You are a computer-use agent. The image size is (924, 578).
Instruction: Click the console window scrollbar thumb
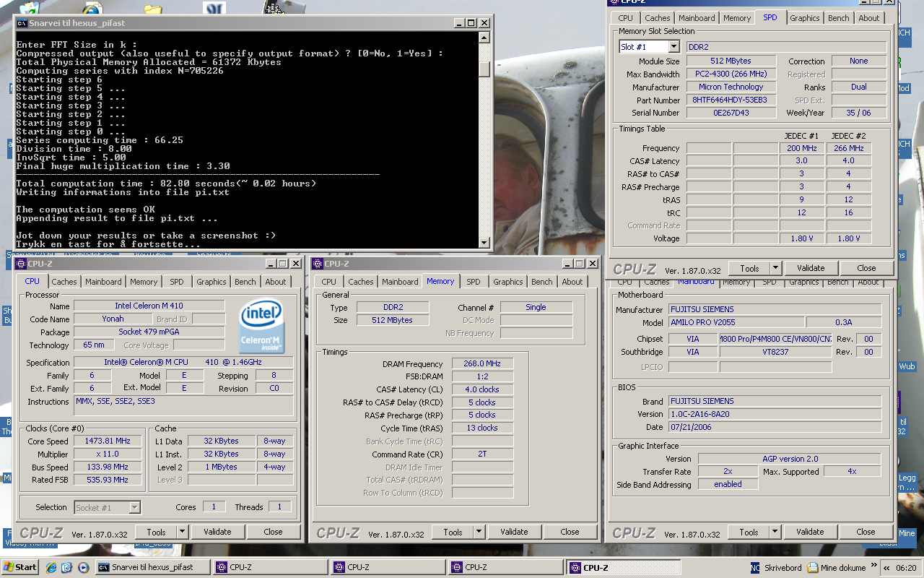coord(484,69)
